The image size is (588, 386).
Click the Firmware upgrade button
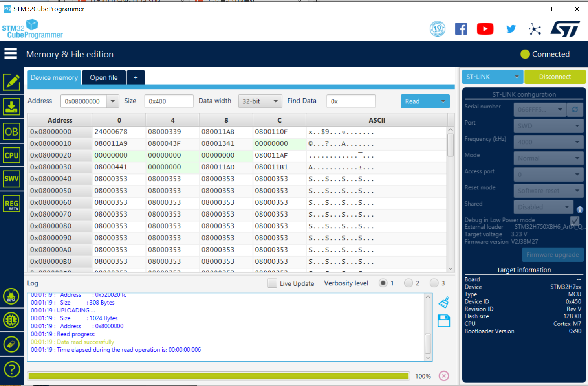click(553, 255)
